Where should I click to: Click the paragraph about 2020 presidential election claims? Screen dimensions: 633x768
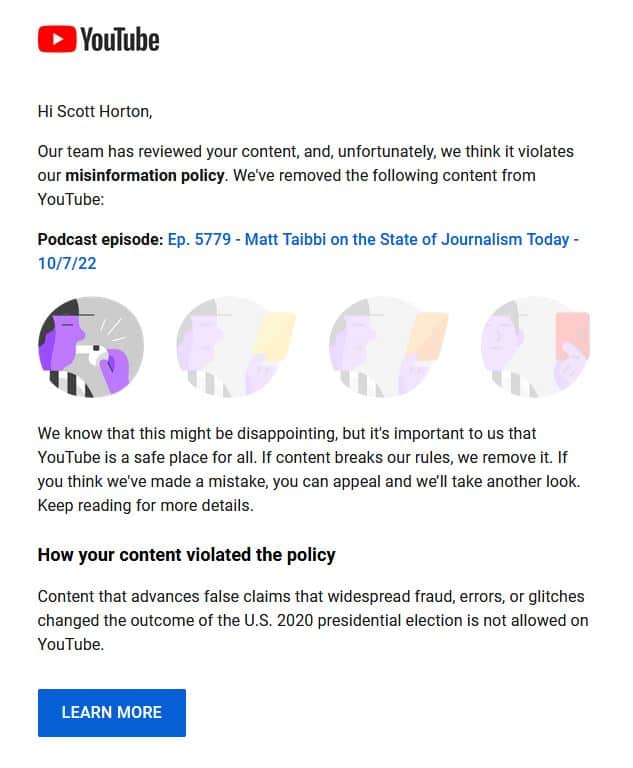[312, 620]
